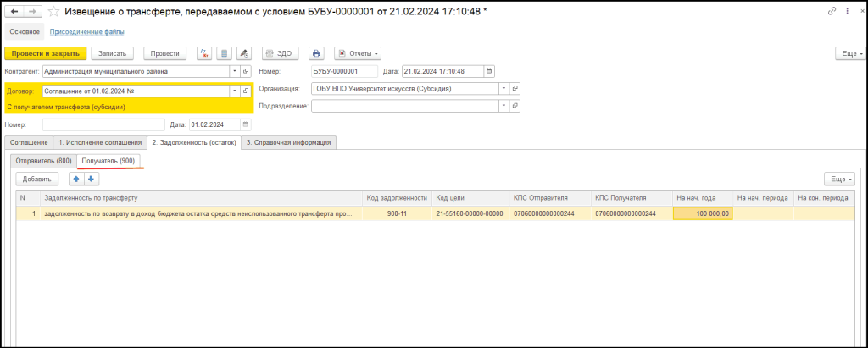Image resolution: width=868 pixels, height=348 pixels.
Task: Switch to Отправитель (800) tab
Action: [43, 160]
